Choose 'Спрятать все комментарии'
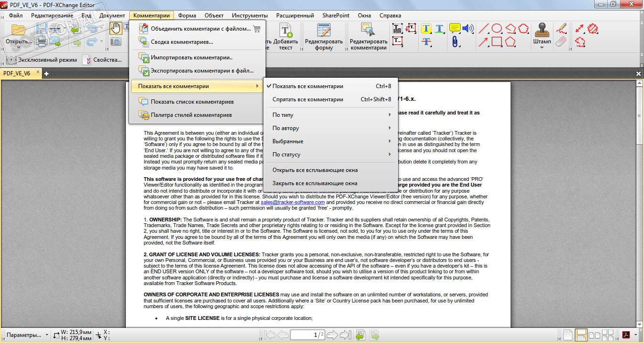Viewport: 644px width, 343px height. pos(330,99)
